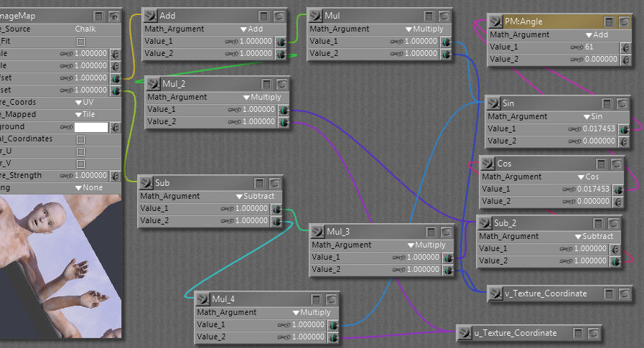
Task: Toggle the Add node's preview eye icon
Action: (279, 16)
